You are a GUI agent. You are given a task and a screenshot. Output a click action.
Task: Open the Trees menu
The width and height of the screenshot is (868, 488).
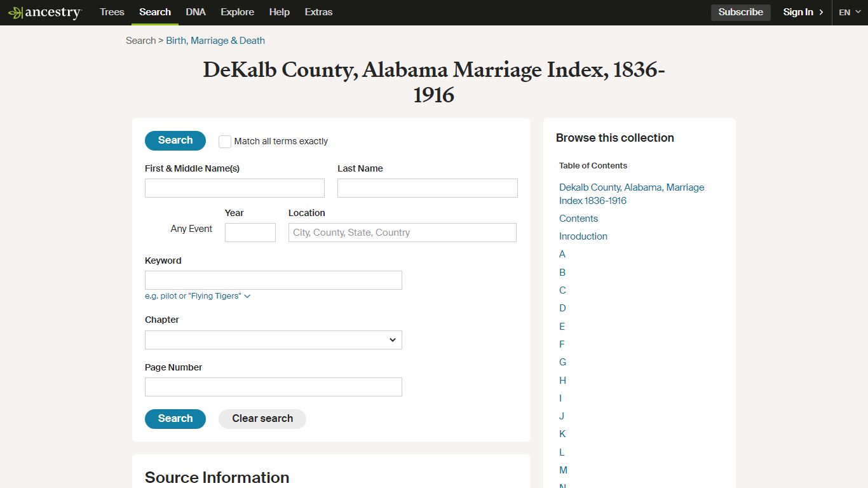click(112, 12)
